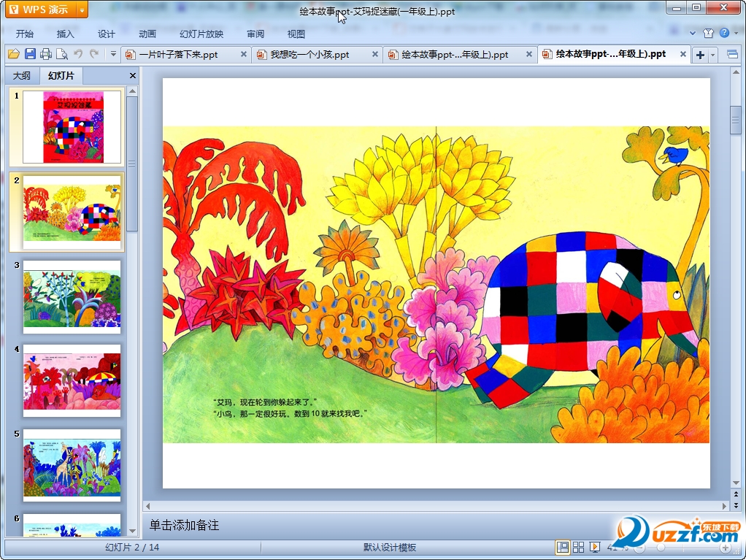Close the active 绘本故事ppt document tab

[682, 54]
